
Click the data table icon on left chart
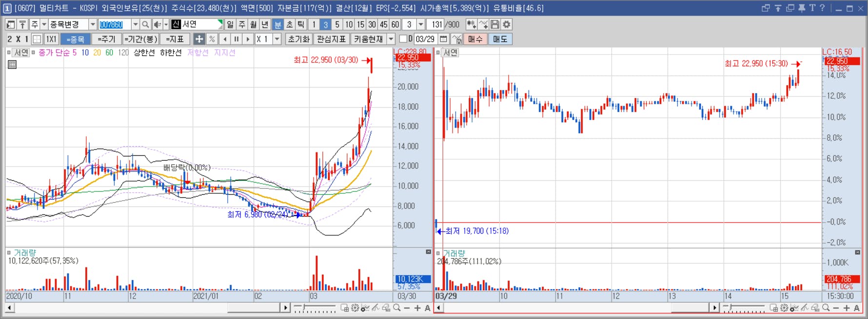(12, 64)
